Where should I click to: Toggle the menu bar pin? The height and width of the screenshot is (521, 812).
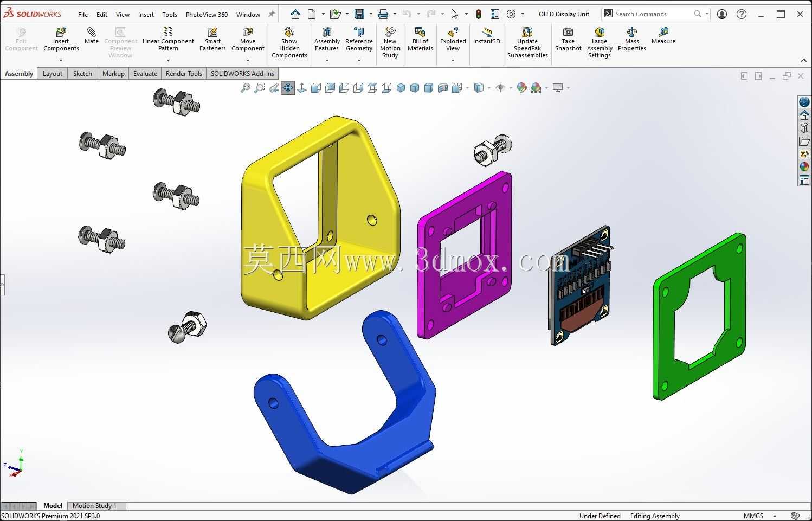click(272, 14)
